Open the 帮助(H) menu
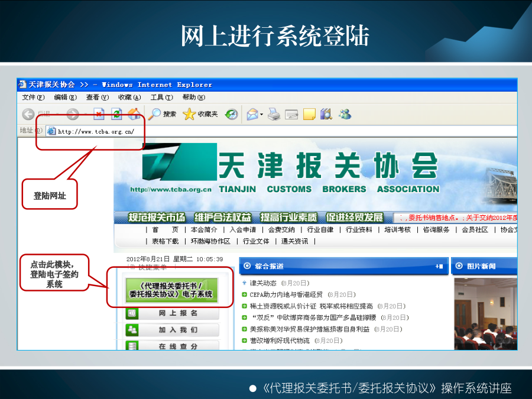The width and height of the screenshot is (532, 399). coord(194,98)
